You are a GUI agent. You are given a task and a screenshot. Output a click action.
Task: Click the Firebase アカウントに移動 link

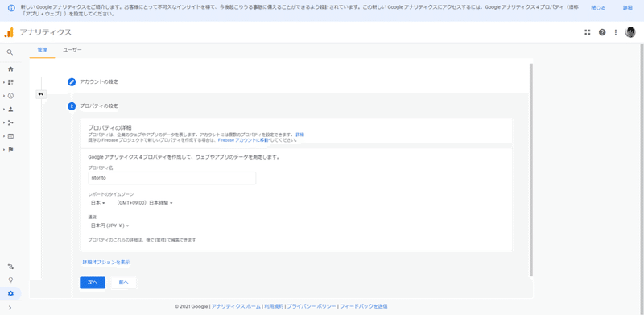pos(244,140)
